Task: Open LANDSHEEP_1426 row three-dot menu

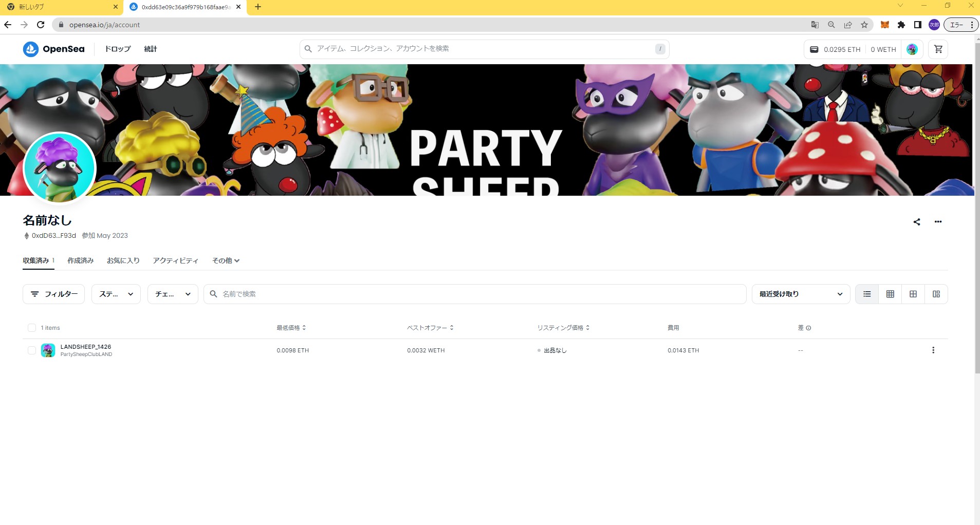Action: 933,350
